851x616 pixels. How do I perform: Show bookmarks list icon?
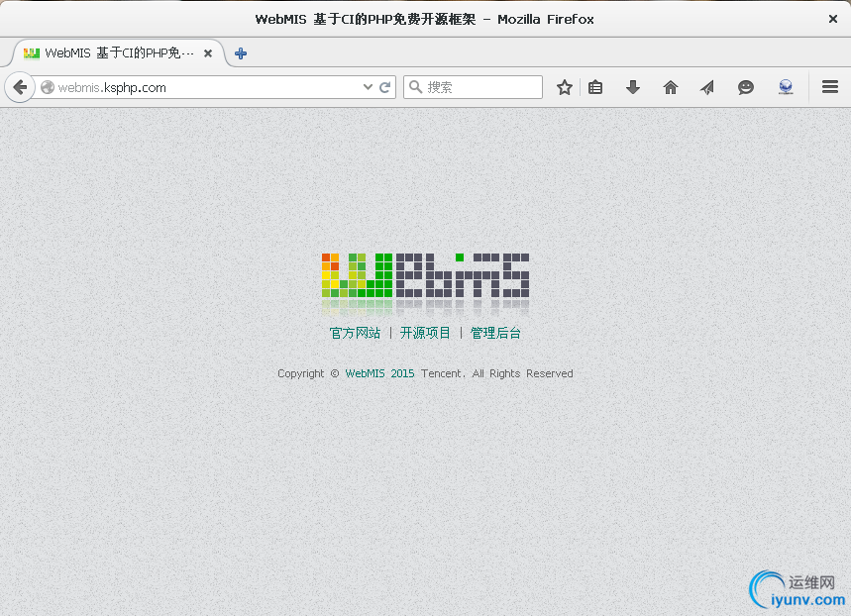pyautogui.click(x=595, y=87)
